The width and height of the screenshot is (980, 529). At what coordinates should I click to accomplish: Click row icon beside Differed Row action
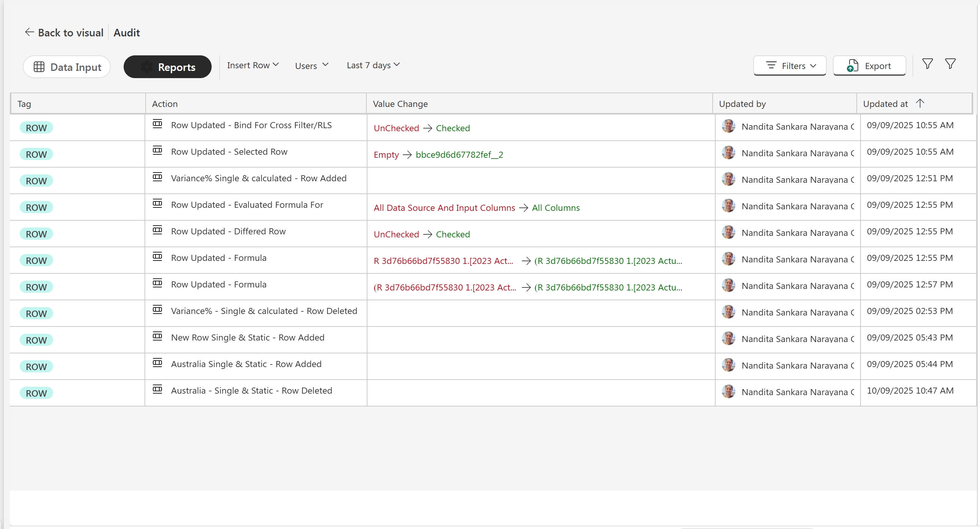[x=157, y=230]
